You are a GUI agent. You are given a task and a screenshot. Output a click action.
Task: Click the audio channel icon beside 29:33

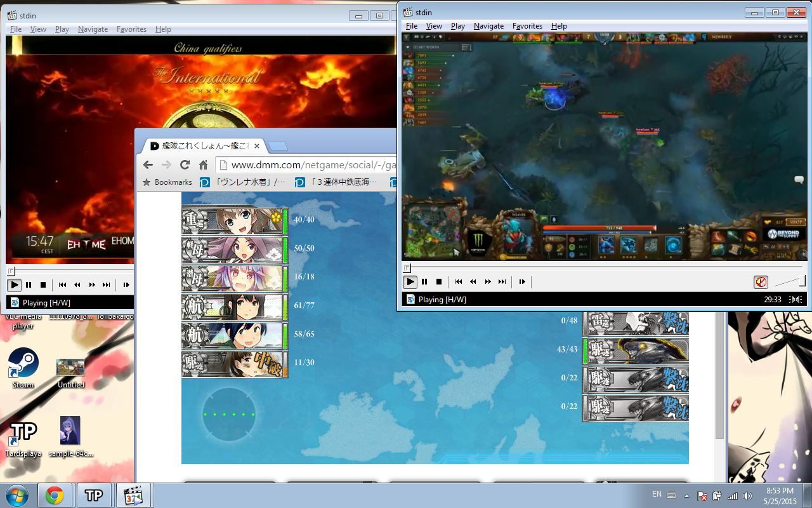pos(796,299)
